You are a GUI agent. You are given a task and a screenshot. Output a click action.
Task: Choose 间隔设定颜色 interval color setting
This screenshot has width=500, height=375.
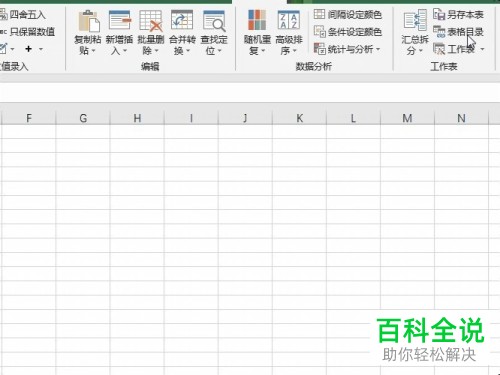tap(348, 15)
